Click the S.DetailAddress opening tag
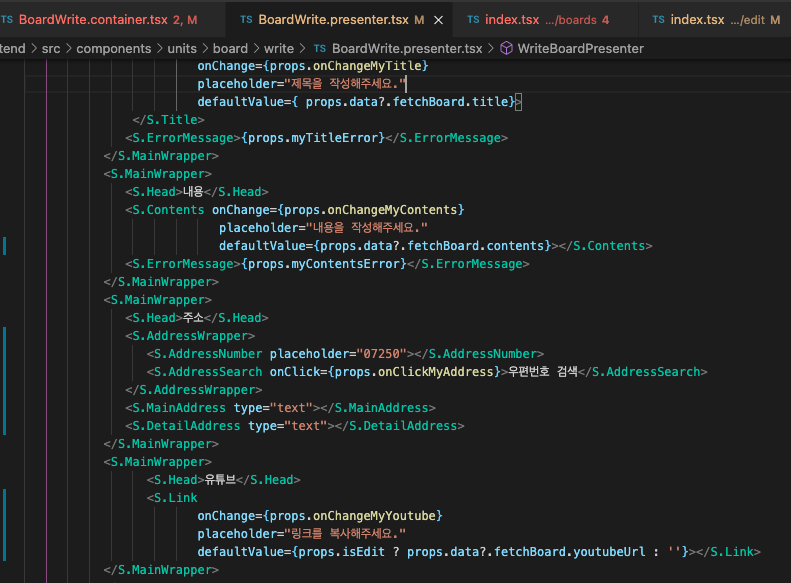 [x=183, y=426]
